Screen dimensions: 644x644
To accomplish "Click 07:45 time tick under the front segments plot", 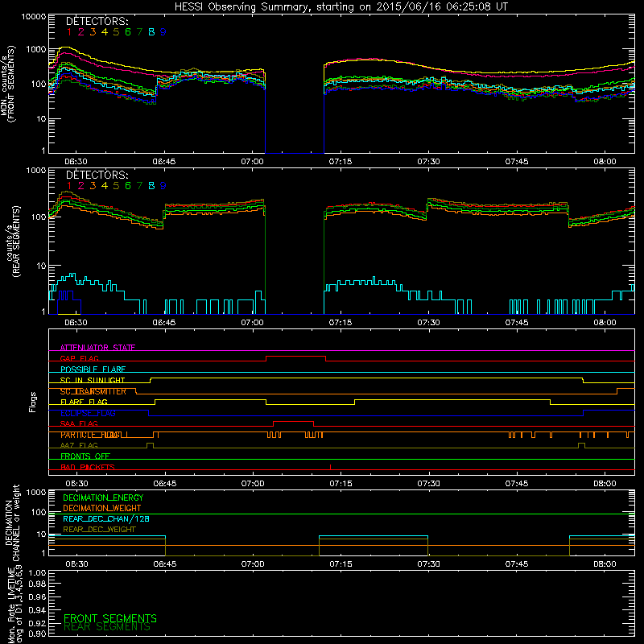I will [x=517, y=162].
